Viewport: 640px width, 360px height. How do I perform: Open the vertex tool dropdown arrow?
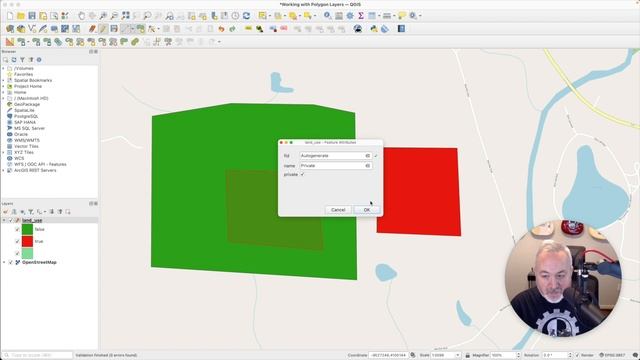(x=158, y=29)
